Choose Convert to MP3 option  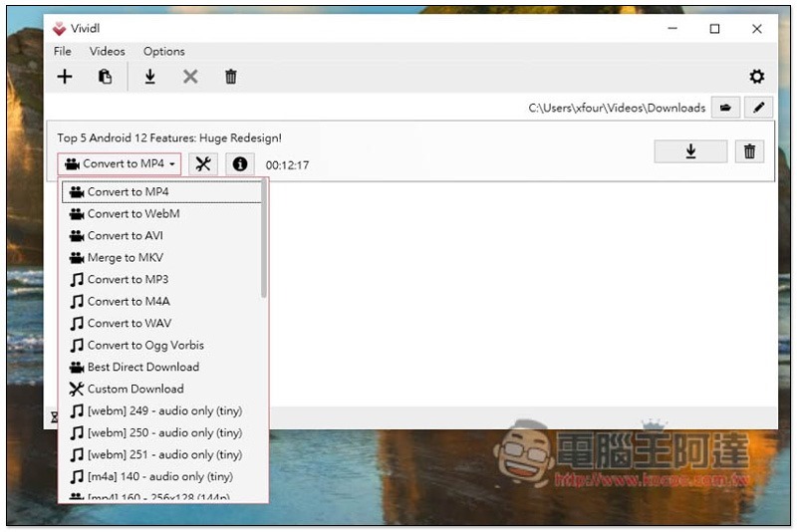tap(128, 279)
